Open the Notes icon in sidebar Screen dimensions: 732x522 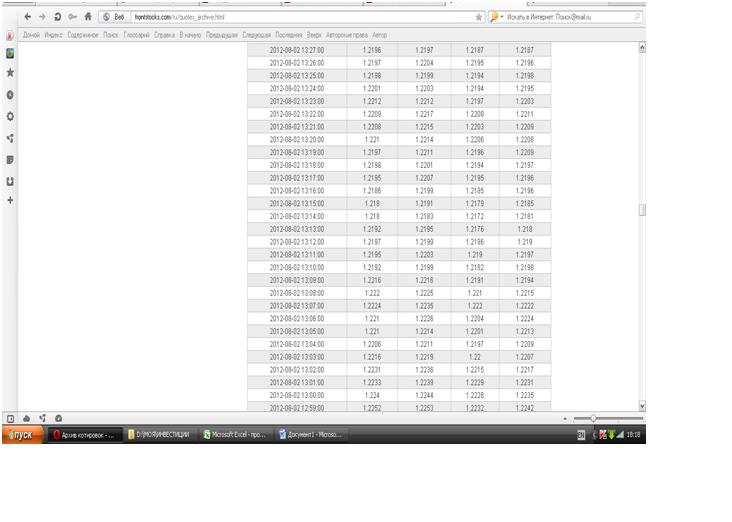(x=10, y=159)
